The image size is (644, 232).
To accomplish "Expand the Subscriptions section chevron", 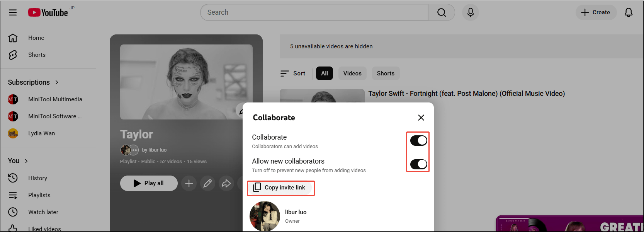I will [57, 82].
